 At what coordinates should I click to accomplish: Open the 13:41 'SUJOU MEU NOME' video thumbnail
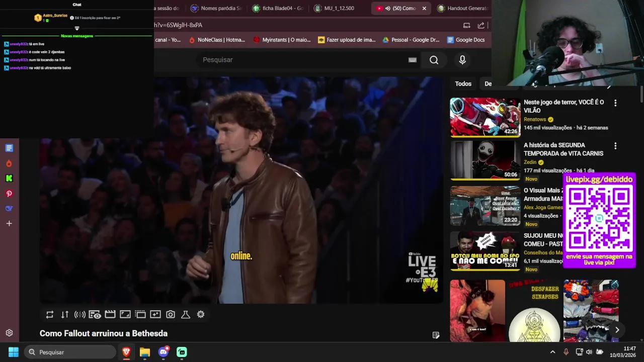click(x=486, y=251)
